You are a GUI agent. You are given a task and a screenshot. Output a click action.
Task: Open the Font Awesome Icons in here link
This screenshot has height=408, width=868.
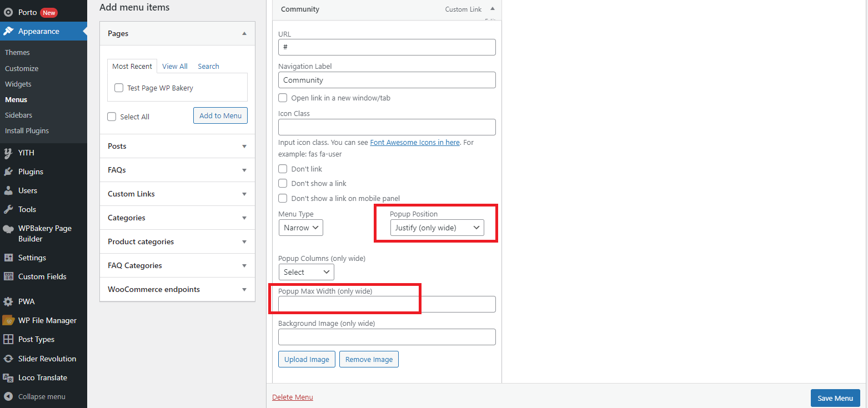pos(415,142)
